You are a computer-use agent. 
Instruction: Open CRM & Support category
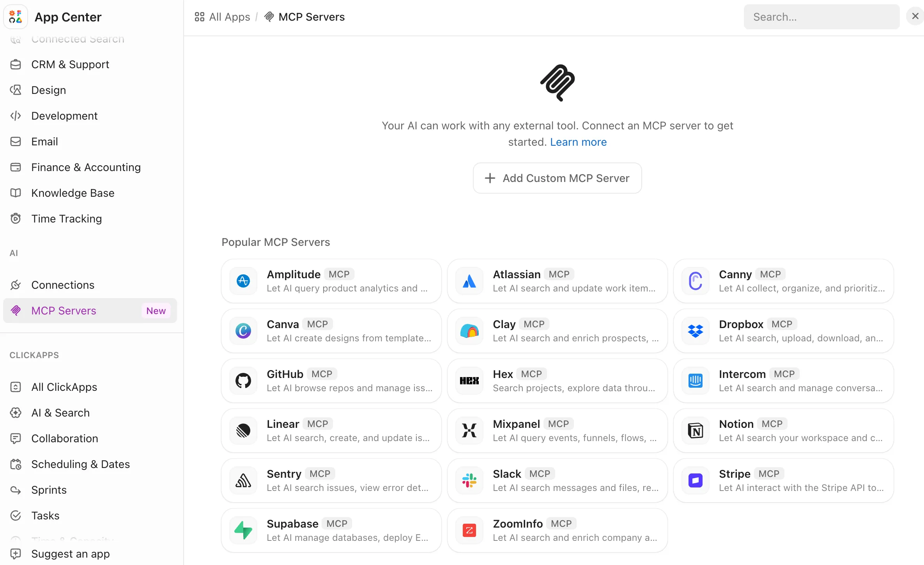[x=90, y=64]
